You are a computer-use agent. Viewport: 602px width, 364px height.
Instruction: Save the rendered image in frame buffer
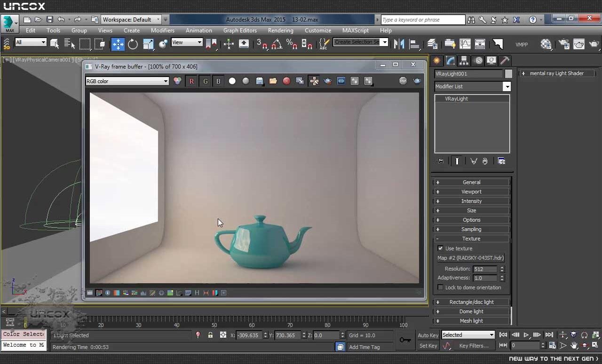click(x=259, y=81)
